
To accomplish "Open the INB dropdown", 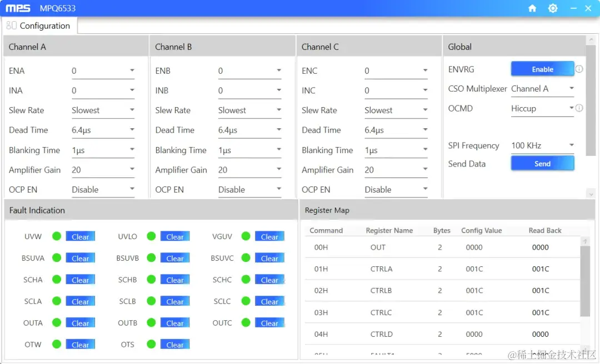I will tap(249, 90).
